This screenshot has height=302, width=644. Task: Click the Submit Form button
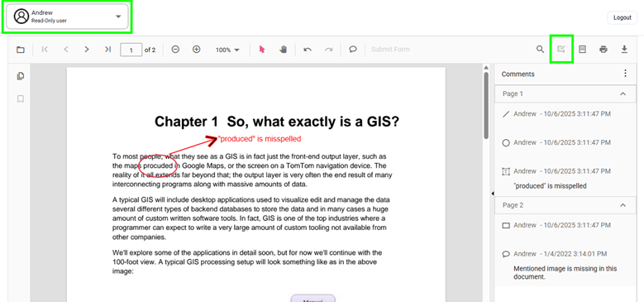tap(390, 50)
